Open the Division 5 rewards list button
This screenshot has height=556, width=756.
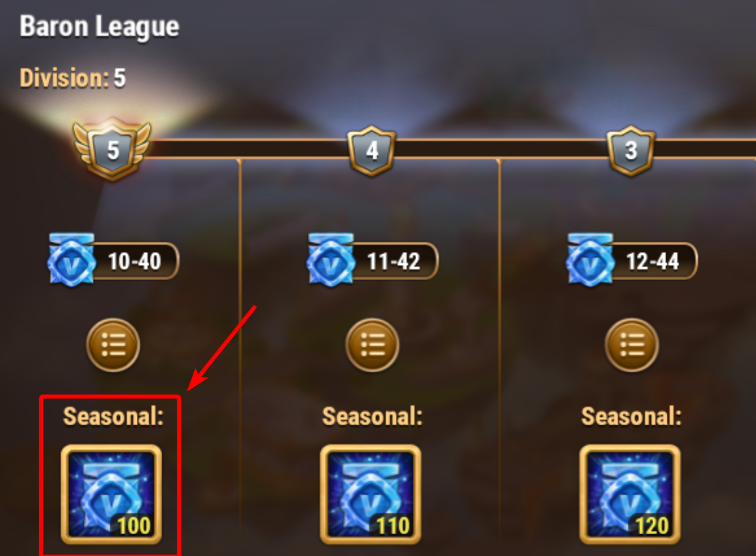click(113, 345)
